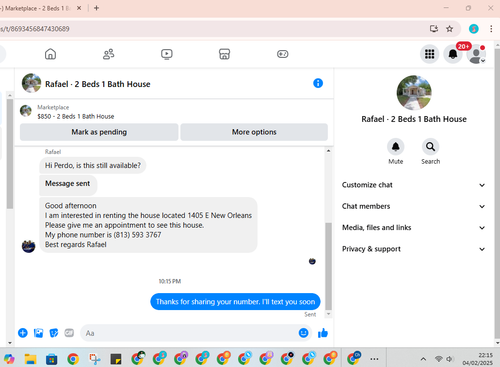Click the 'Message sent' bubble
This screenshot has height=367, width=500.
68,186
